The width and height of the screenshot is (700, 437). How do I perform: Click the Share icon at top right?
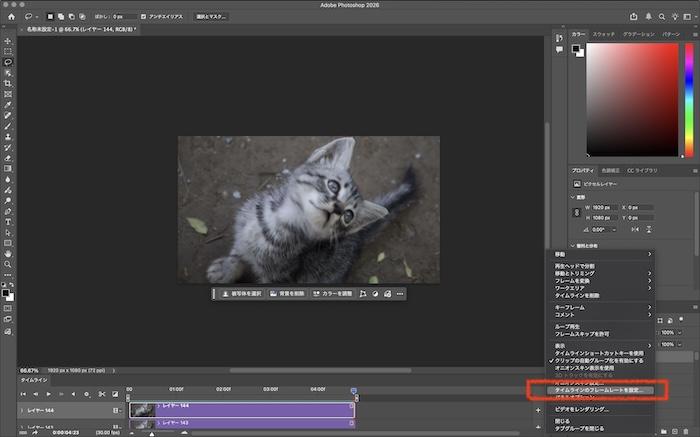pyautogui.click(x=636, y=16)
